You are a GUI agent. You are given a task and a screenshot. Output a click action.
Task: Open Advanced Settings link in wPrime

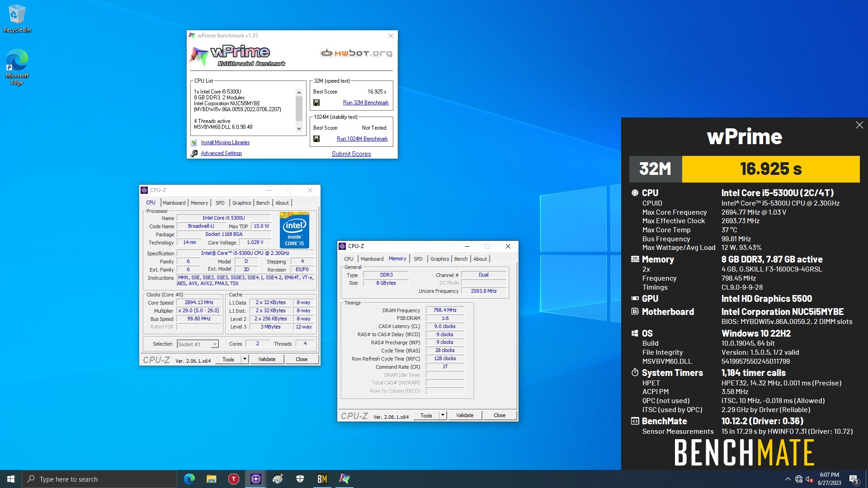[x=222, y=153]
